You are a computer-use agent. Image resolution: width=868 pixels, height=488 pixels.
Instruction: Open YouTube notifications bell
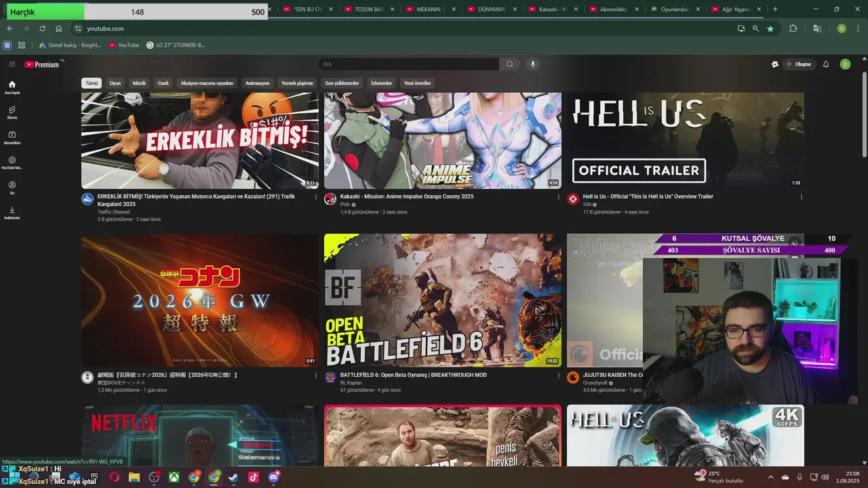[826, 64]
